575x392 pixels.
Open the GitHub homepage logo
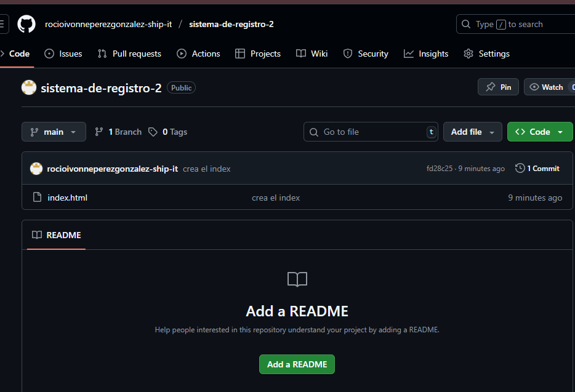[26, 24]
